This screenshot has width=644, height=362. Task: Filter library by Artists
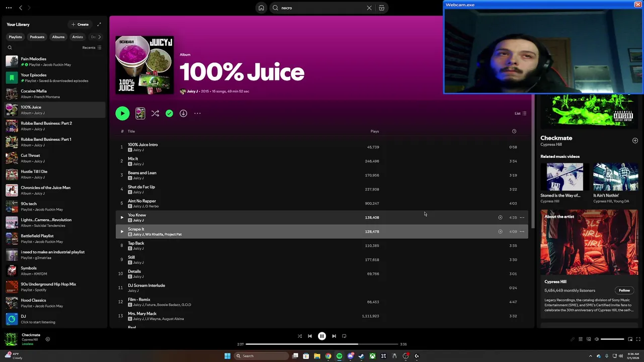coord(77,37)
